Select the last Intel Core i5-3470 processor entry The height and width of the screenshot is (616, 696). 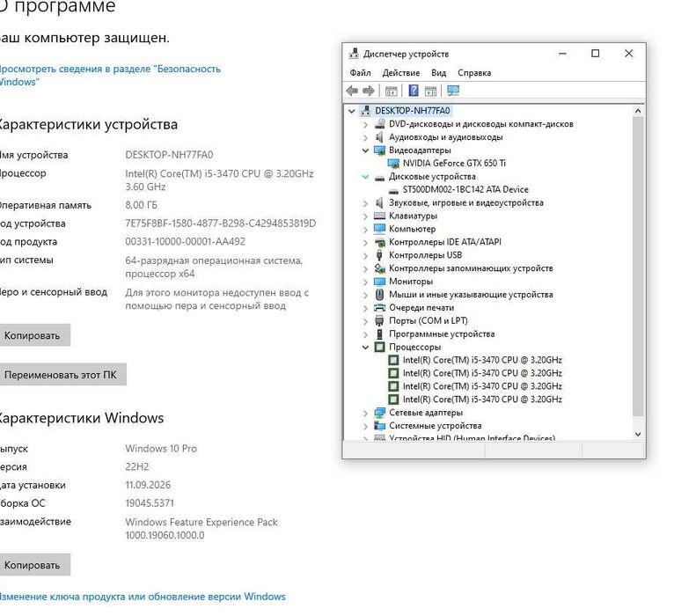482,400
